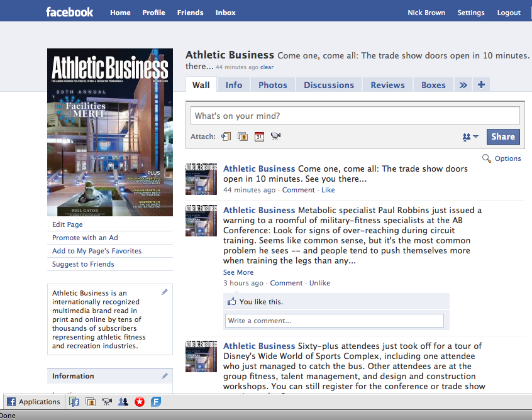Open Nick Brown's profile link
The height and width of the screenshot is (420, 532).
[x=426, y=13]
